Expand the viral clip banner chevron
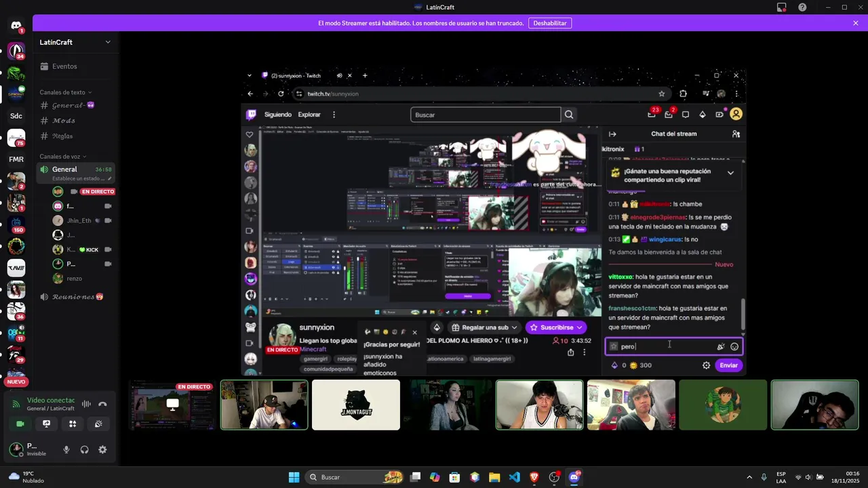This screenshot has height=488, width=868. (x=730, y=173)
